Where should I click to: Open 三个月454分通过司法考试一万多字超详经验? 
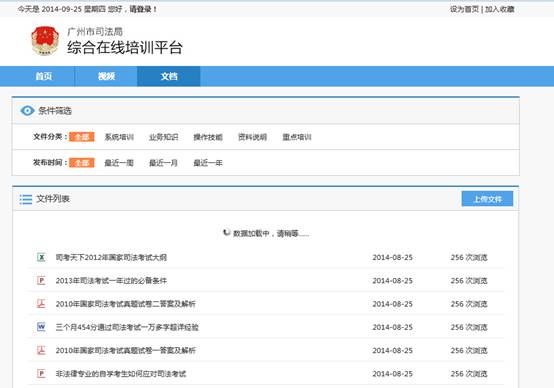coord(127,327)
